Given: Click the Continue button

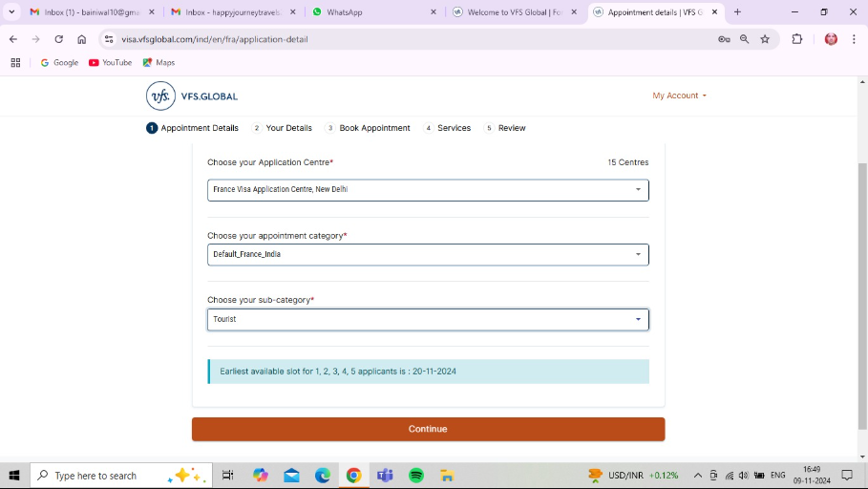Looking at the screenshot, I should pos(428,429).
